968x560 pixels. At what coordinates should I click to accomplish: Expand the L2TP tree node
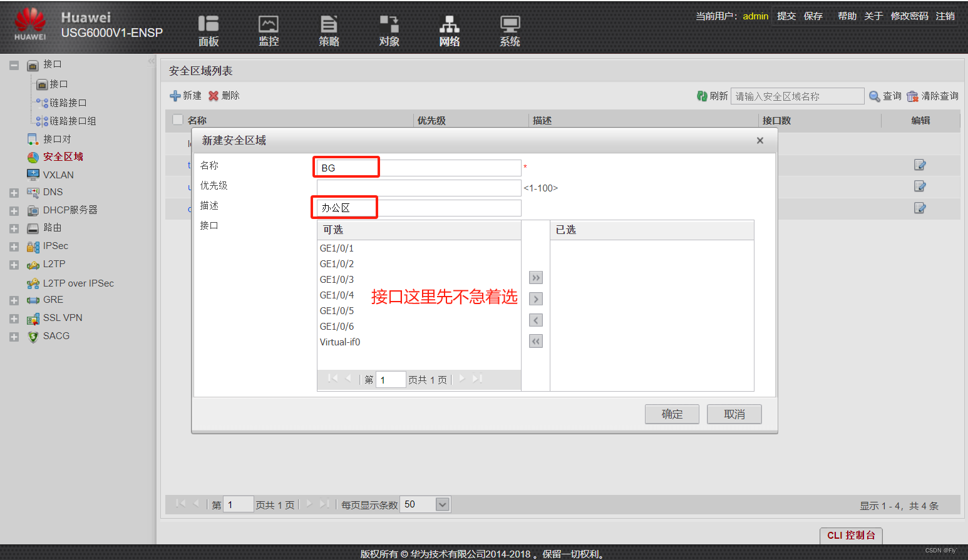(14, 265)
